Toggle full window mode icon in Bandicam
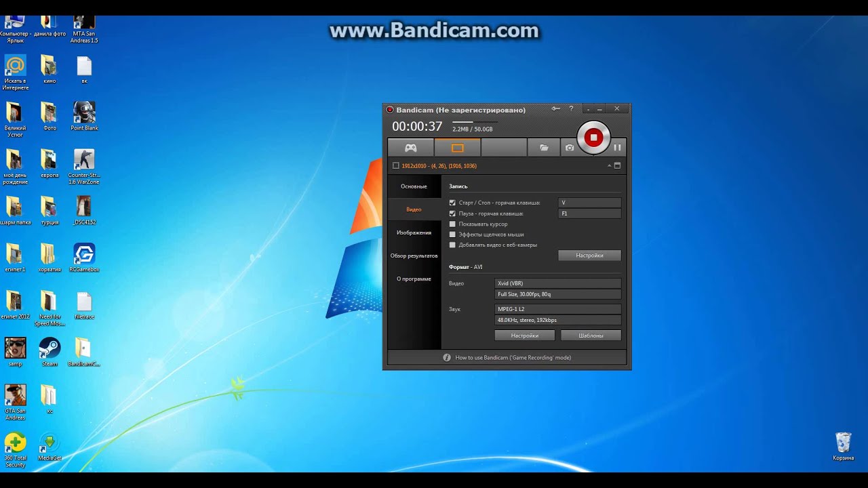Screen dimensions: 868x488 [617, 165]
